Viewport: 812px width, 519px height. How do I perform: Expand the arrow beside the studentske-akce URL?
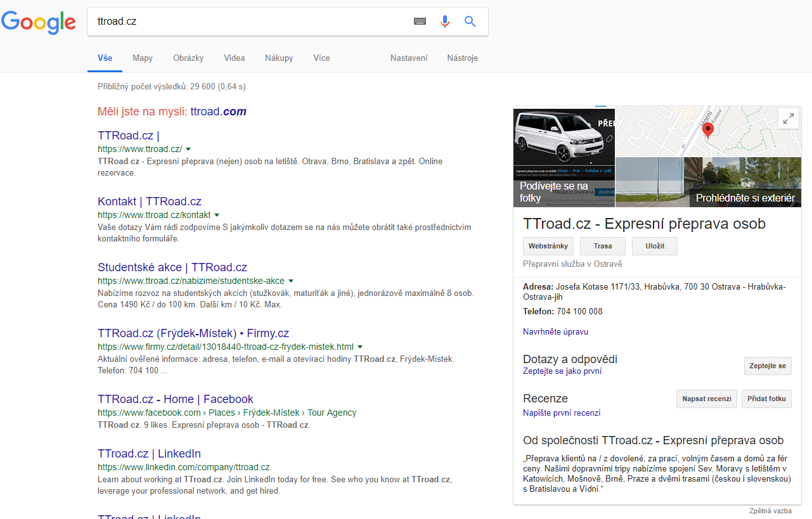tap(291, 281)
